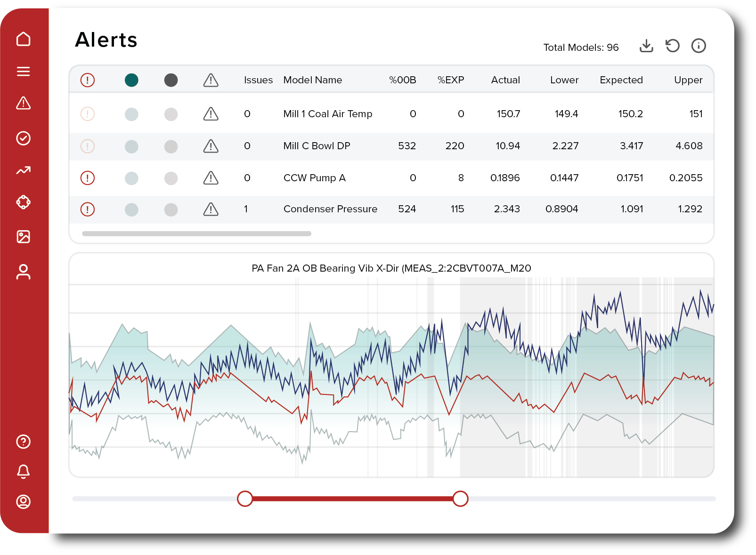756x555 pixels.
Task: Toggle the teal status filter in table header
Action: [x=132, y=80]
